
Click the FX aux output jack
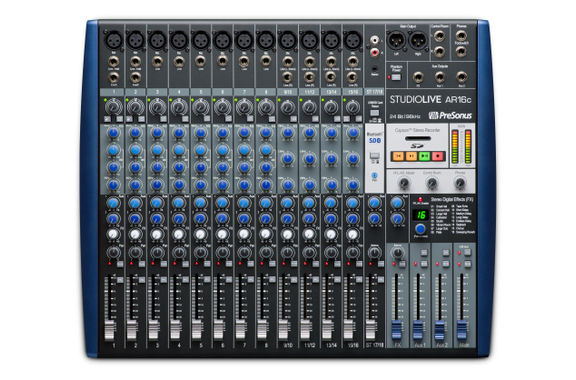pyautogui.click(x=418, y=78)
